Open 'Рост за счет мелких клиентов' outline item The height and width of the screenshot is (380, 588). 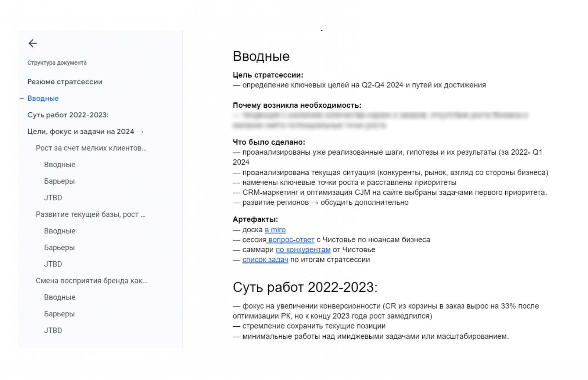pos(91,148)
